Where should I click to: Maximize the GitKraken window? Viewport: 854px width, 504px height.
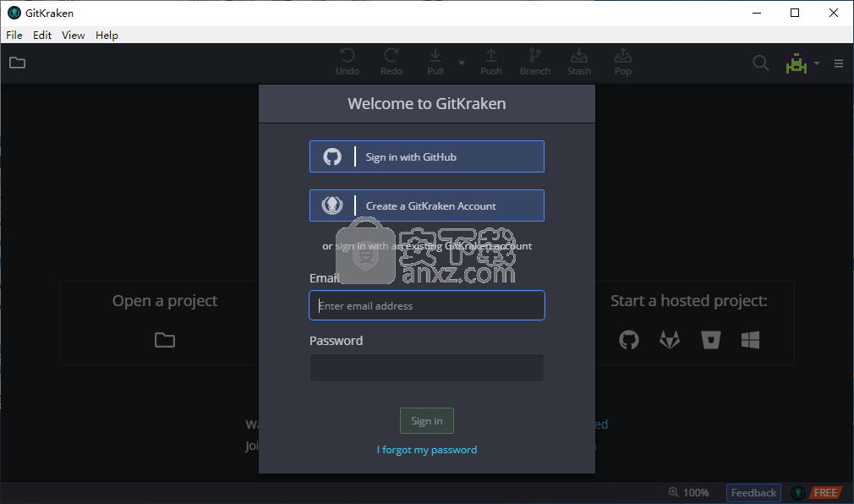click(795, 13)
